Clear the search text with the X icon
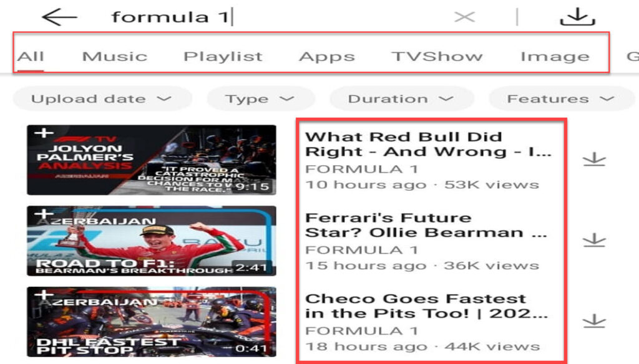Image resolution: width=639 pixels, height=364 pixels. tap(464, 17)
